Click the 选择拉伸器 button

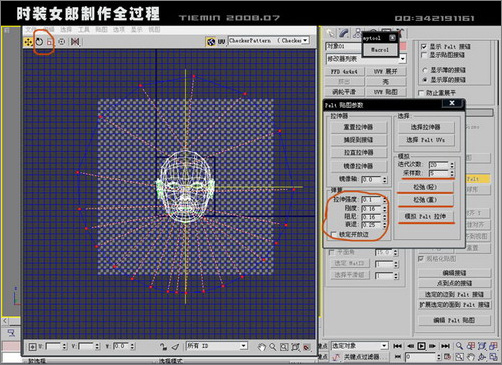tap(425, 127)
